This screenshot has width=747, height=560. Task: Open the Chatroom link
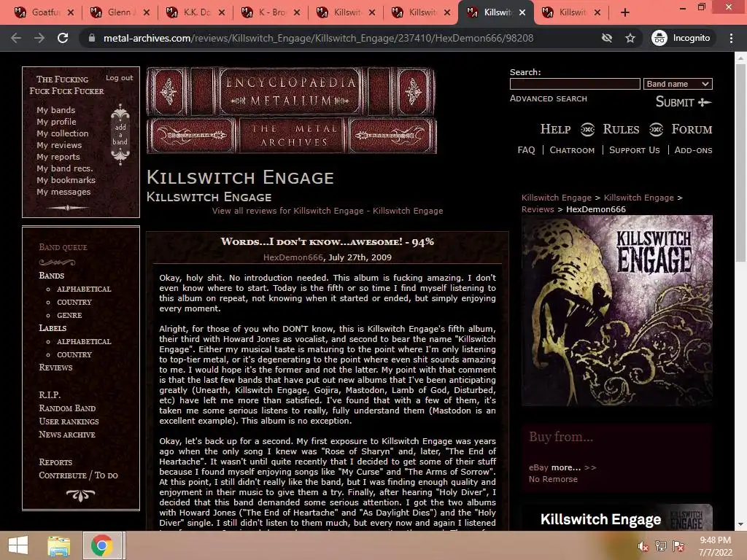[572, 150]
